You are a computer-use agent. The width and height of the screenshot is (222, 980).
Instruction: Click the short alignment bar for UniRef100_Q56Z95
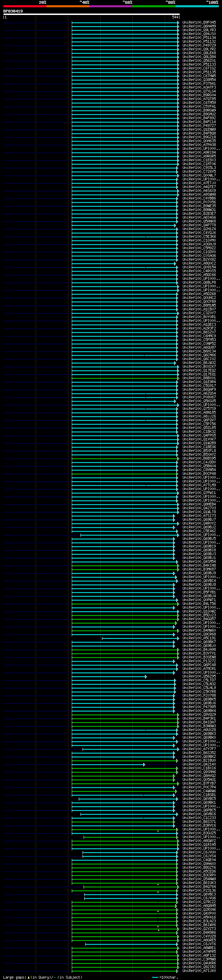click(x=109, y=677)
